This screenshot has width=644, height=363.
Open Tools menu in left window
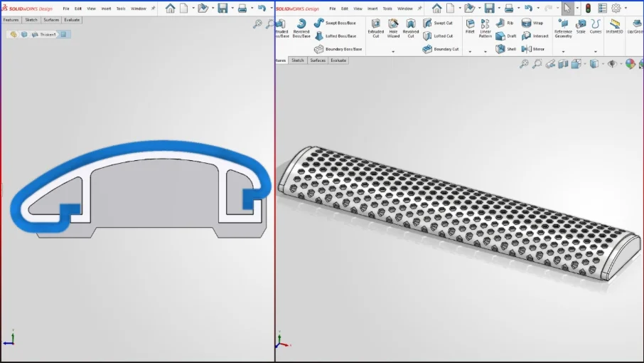(121, 9)
